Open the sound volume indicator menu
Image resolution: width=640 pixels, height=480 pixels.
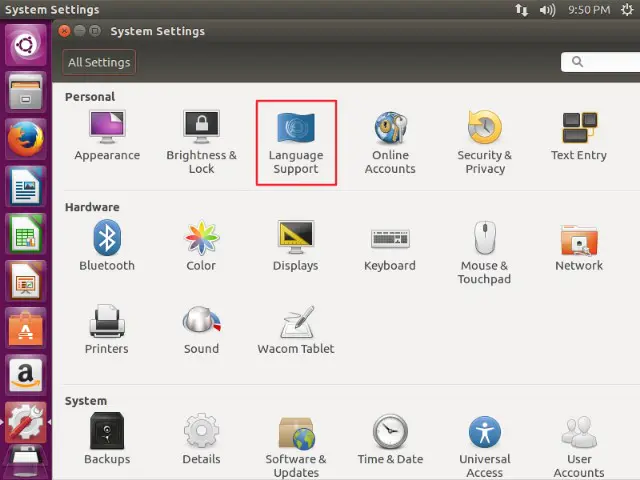click(547, 9)
